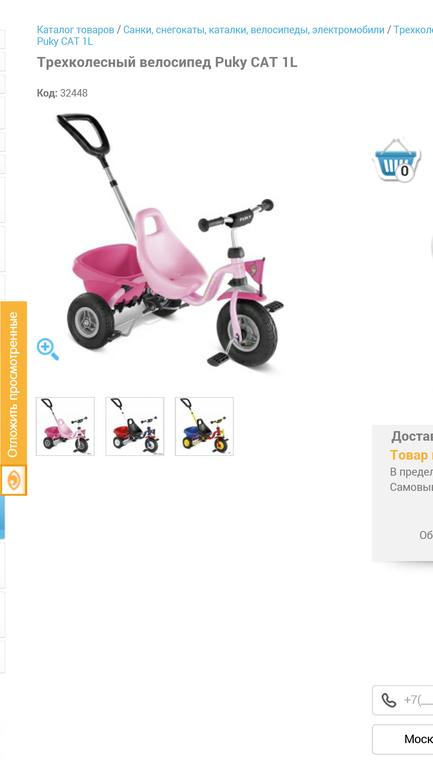The width and height of the screenshot is (433, 770).
Task: Open the "Моск…" city selector
Action: click(x=403, y=739)
